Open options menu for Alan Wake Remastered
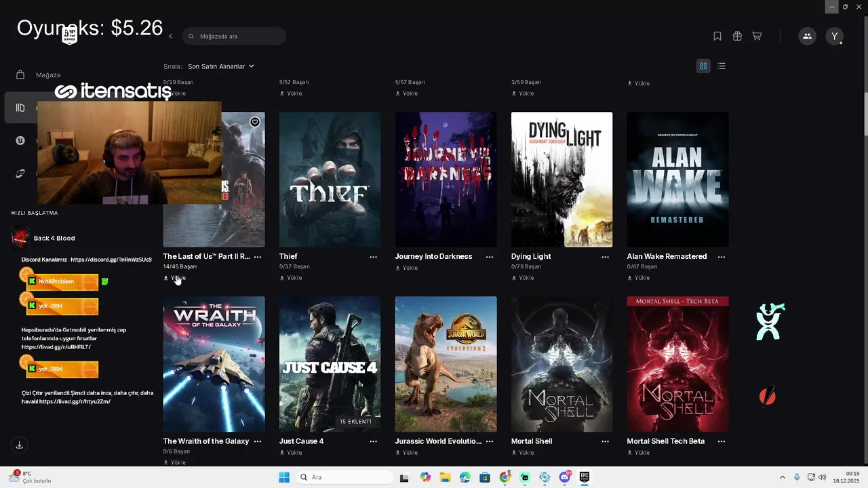Screen dimensions: 868x488 (722, 257)
